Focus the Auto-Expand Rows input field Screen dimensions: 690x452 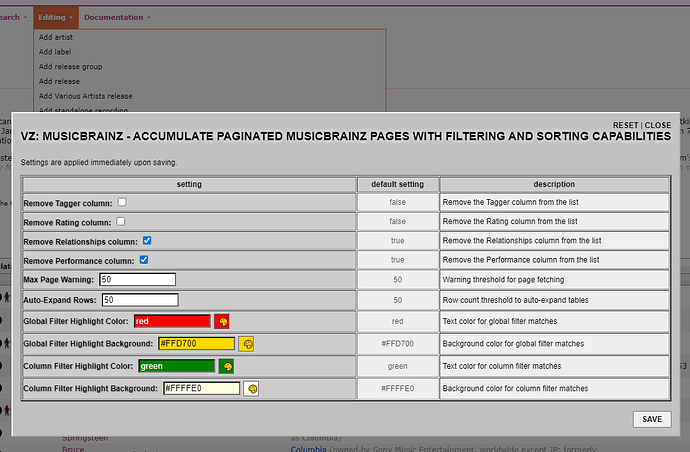(x=139, y=299)
